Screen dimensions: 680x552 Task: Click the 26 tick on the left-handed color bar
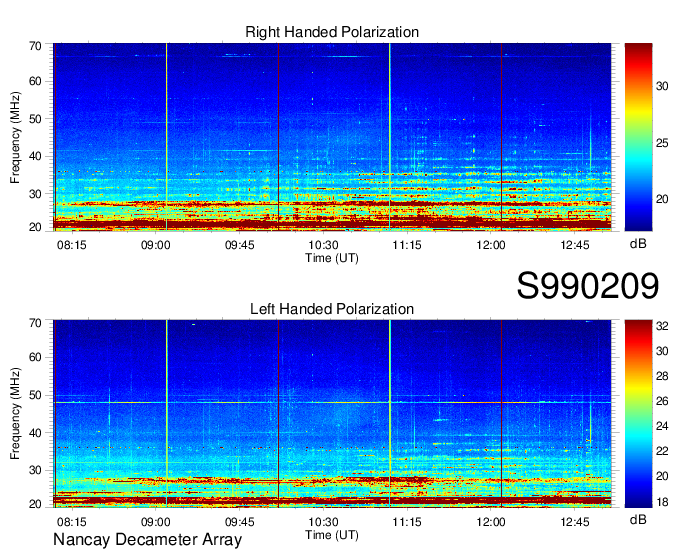pos(662,401)
